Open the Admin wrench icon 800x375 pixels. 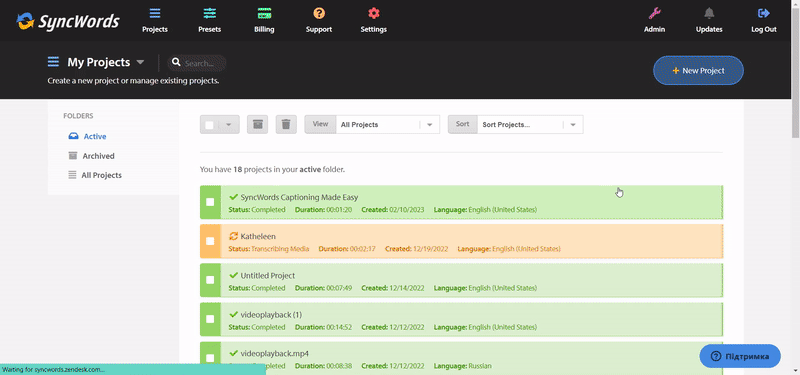pos(654,13)
